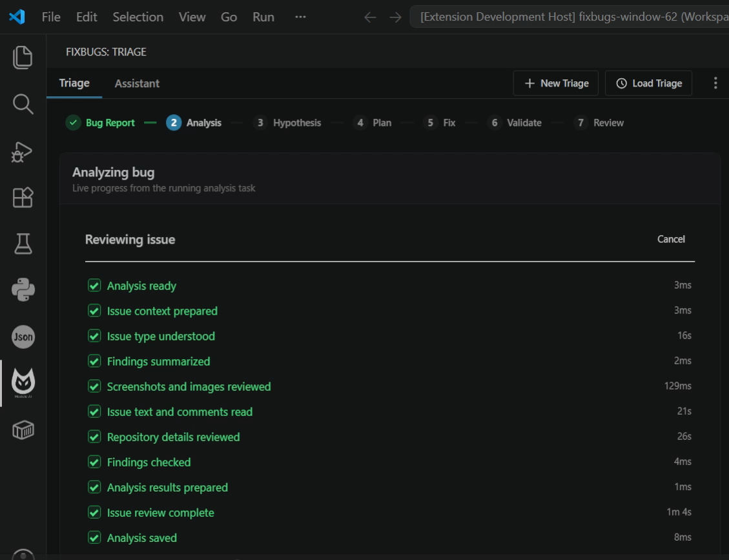Click the New Triage button
The height and width of the screenshot is (560, 729).
(x=555, y=83)
